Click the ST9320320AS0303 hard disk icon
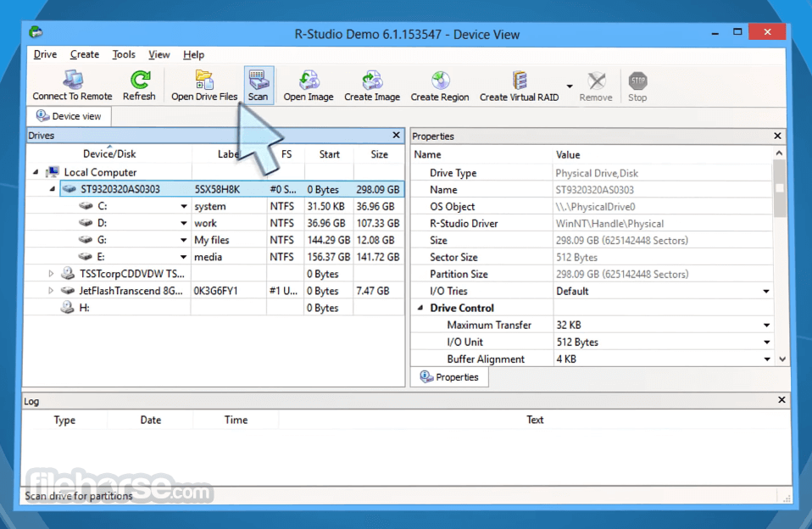Screen dimensions: 812x529 tap(69, 189)
